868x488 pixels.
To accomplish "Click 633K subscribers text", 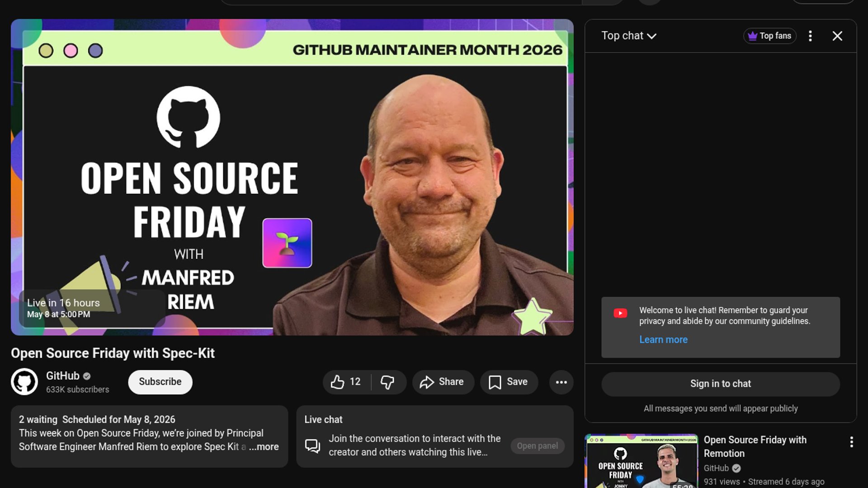I will coord(77,389).
